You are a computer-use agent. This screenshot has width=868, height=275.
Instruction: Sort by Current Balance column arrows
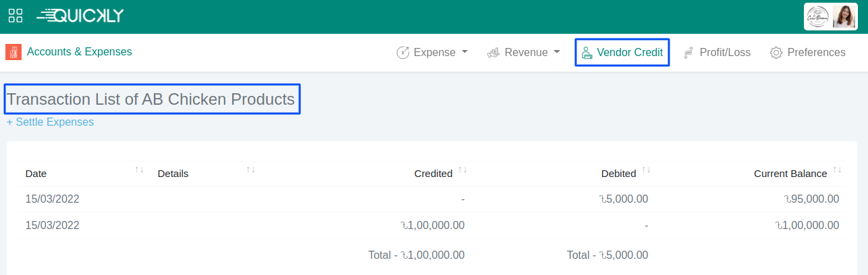(837, 170)
